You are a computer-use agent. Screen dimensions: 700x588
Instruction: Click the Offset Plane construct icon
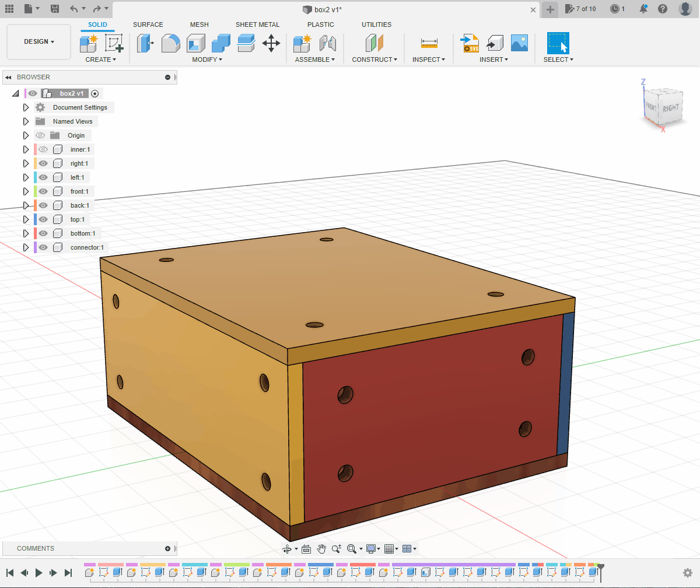[374, 43]
